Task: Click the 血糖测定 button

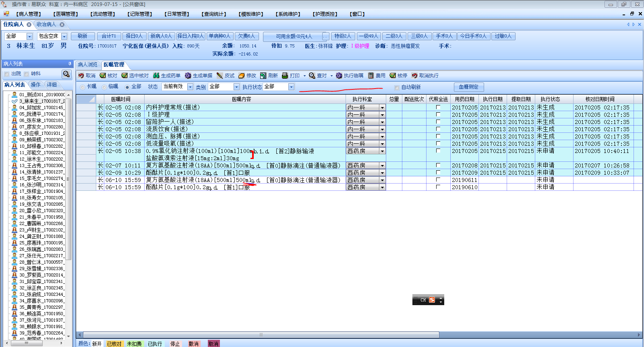Action: 469,87
